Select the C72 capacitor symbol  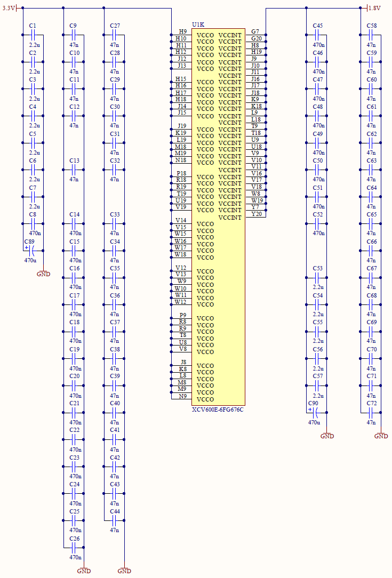(371, 413)
